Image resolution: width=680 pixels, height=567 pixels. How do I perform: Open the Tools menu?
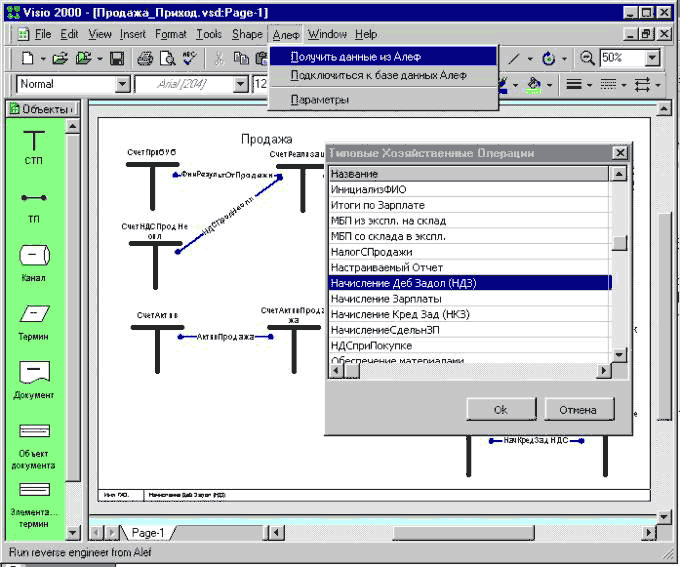pyautogui.click(x=209, y=34)
